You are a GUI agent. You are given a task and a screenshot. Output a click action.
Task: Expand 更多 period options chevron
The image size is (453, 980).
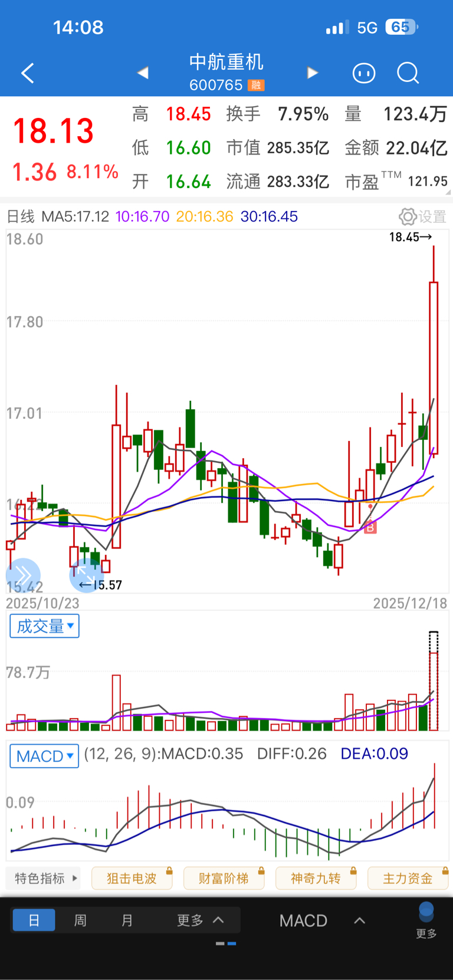pyautogui.click(x=218, y=920)
